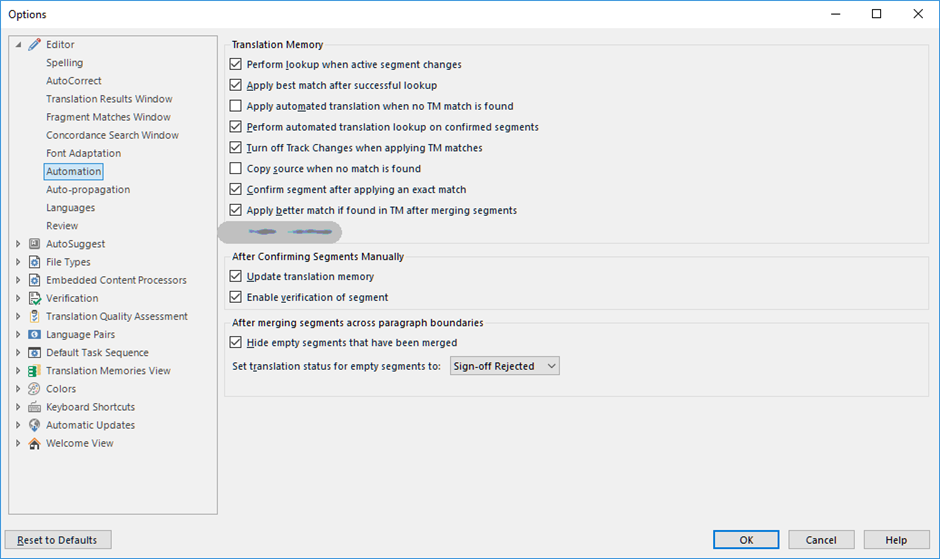Open the Sign-off Rejected status dropdown
The width and height of the screenshot is (940, 559).
point(505,366)
